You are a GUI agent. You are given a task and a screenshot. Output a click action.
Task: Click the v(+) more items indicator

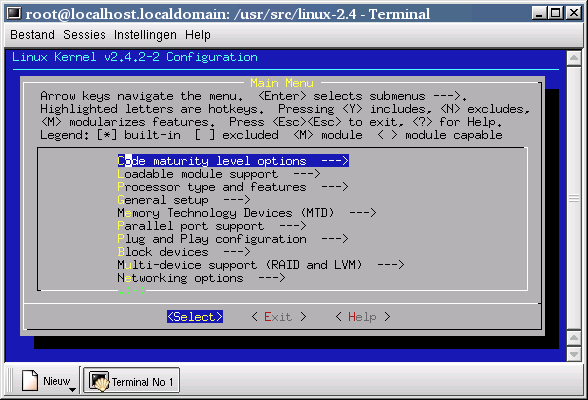131,291
